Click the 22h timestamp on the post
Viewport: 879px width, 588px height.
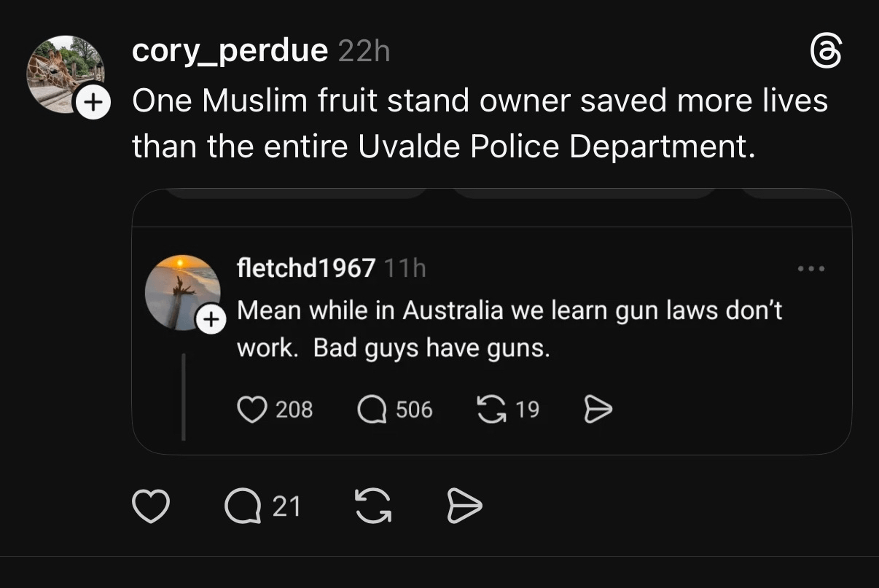364,52
